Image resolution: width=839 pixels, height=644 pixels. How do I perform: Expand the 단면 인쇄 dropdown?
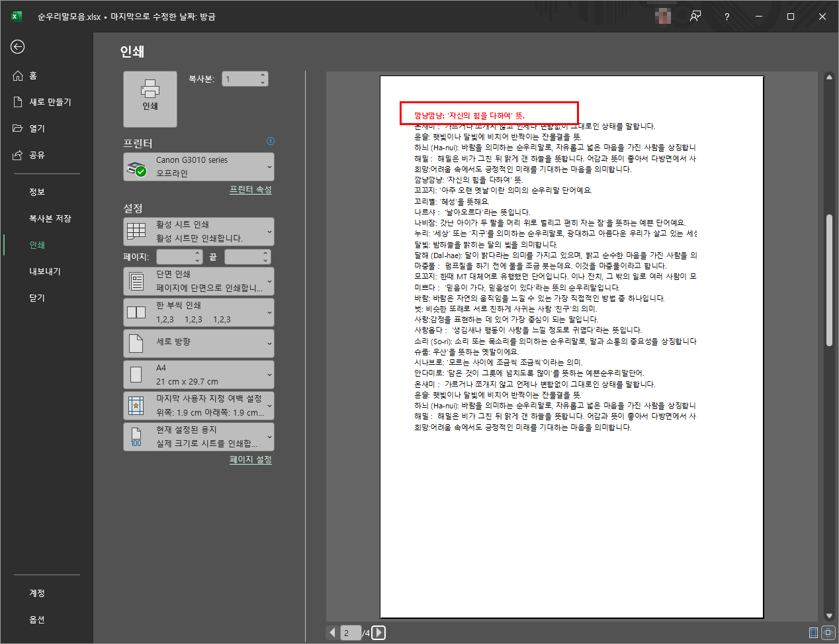click(199, 281)
